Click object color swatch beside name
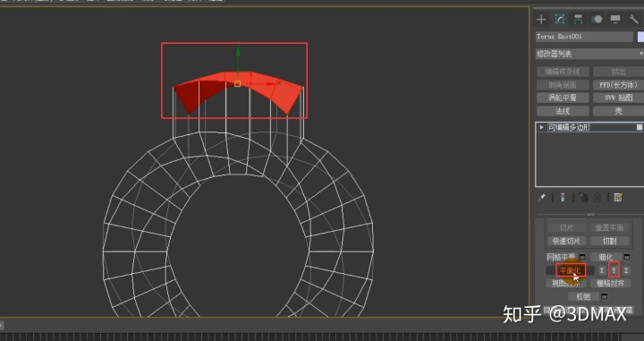This screenshot has height=341, width=644. (x=640, y=37)
